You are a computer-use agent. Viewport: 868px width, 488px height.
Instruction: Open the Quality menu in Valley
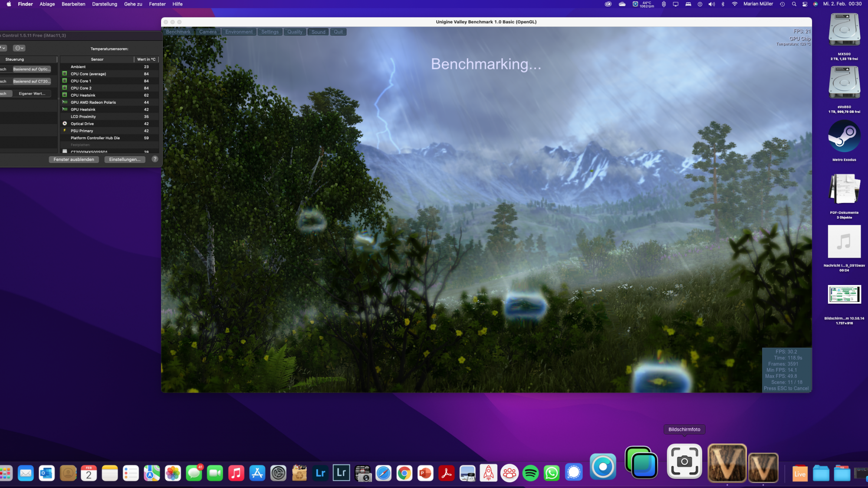click(x=295, y=32)
